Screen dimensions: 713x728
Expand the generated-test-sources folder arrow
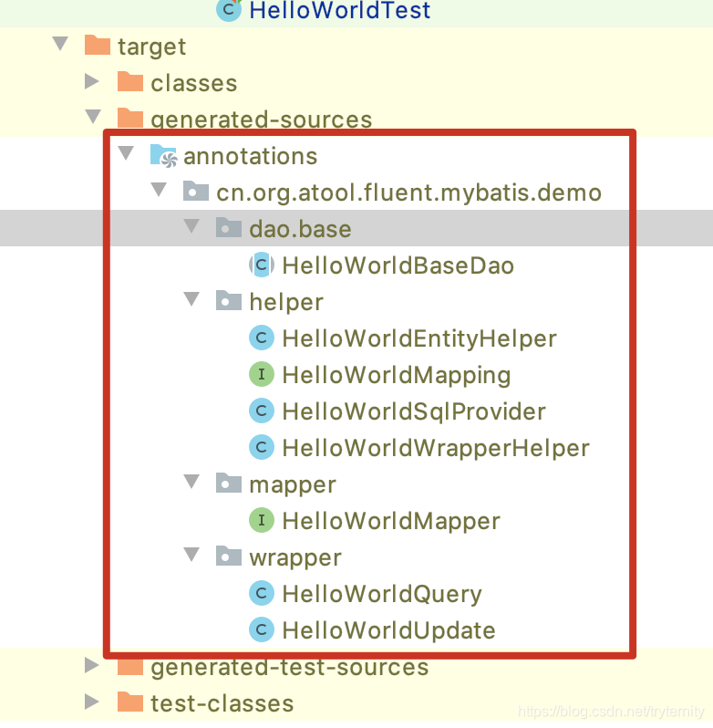point(92,665)
